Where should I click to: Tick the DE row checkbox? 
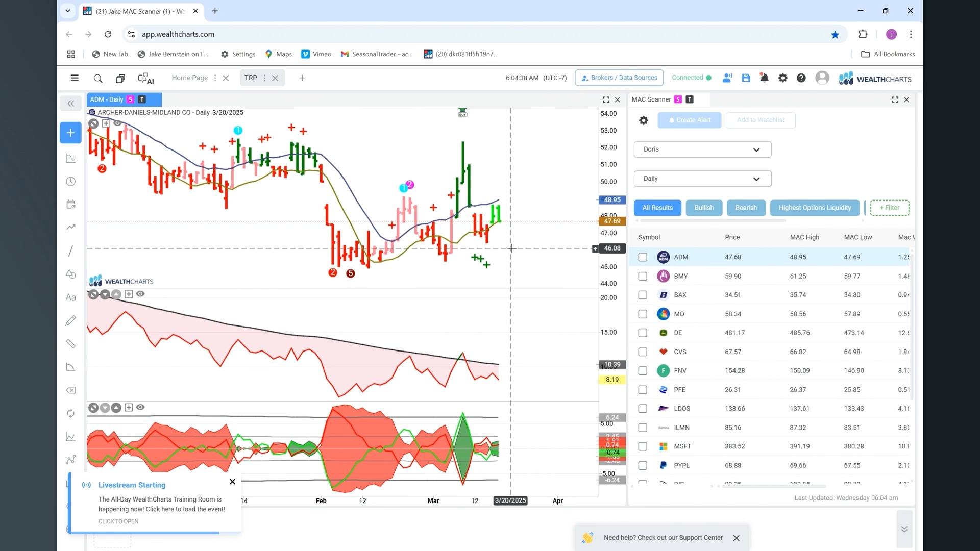click(643, 333)
